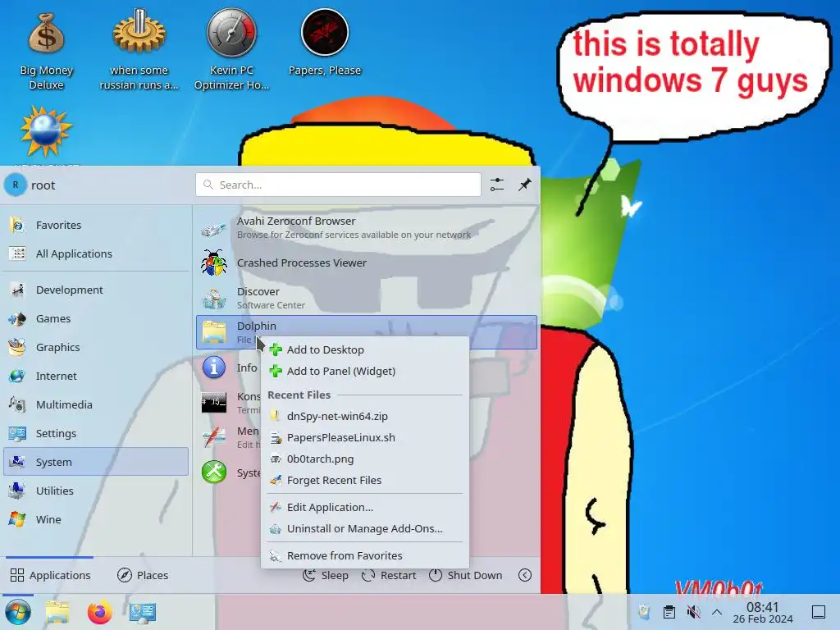Select Favorites category
The width and height of the screenshot is (840, 630).
coord(96,225)
